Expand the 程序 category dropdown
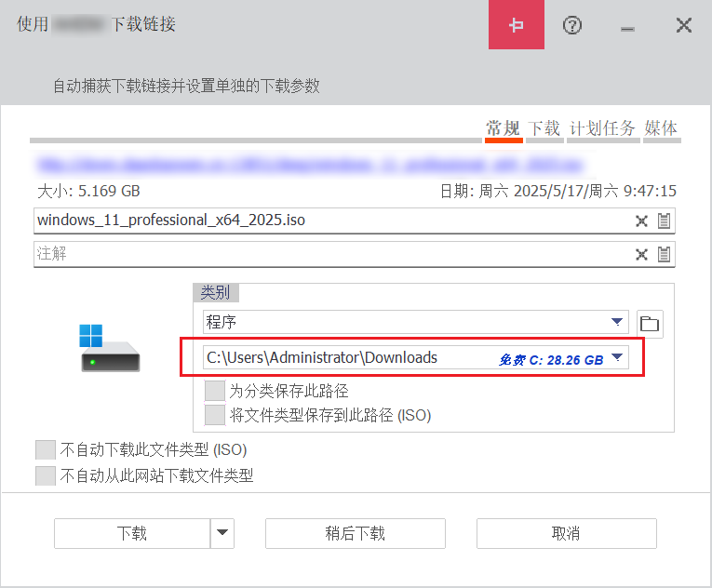 pyautogui.click(x=617, y=322)
